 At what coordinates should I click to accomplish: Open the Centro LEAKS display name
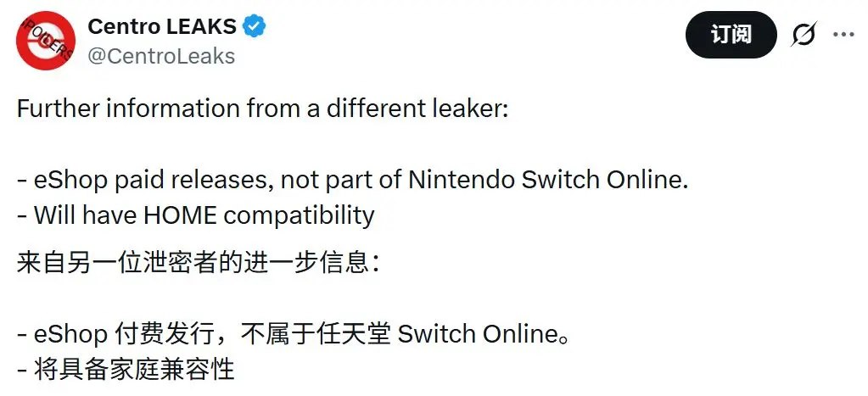coord(161,26)
